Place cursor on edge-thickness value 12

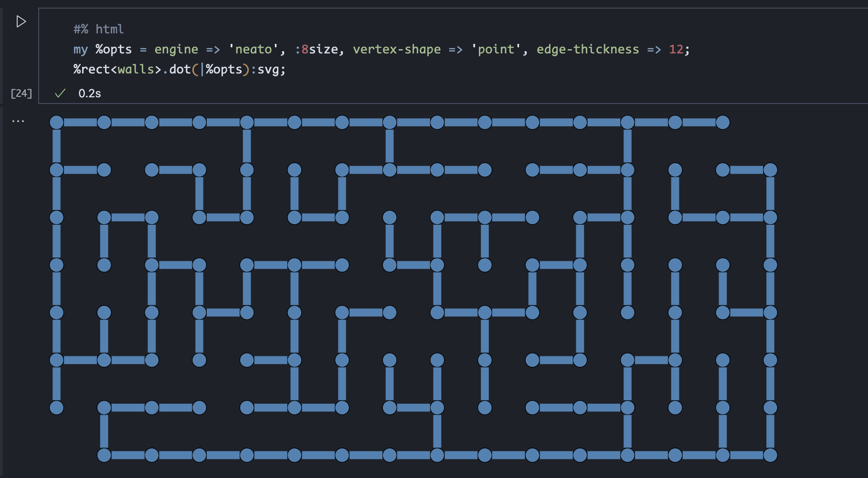(x=676, y=49)
